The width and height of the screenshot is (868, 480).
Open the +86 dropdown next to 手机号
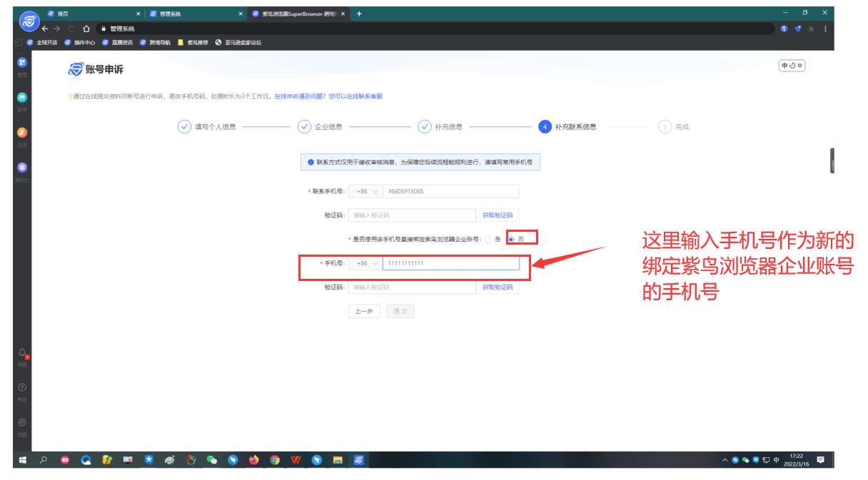[x=364, y=263]
